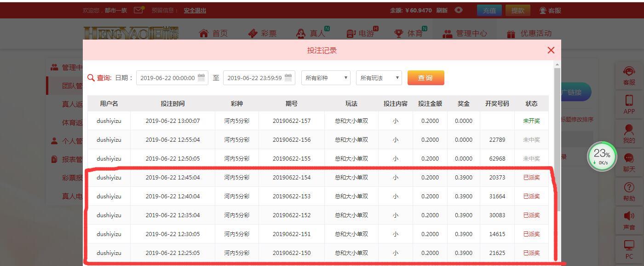Open the 彩票 lottery menu
This screenshot has height=266, width=644.
click(262, 33)
